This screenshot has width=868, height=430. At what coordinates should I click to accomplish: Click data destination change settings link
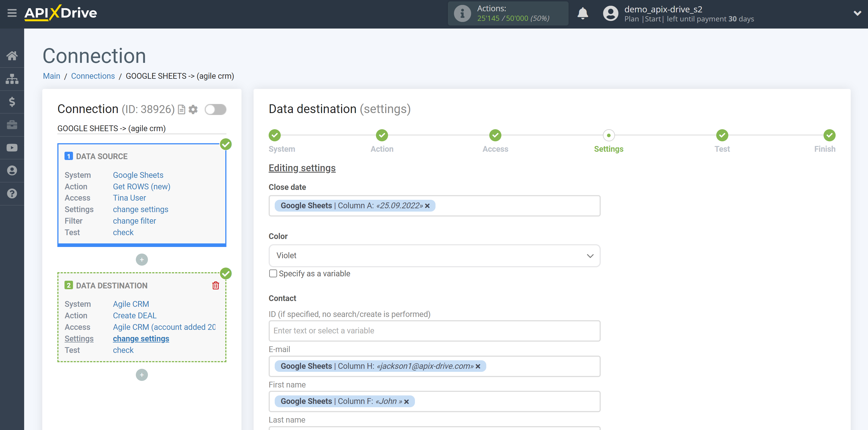pos(141,338)
